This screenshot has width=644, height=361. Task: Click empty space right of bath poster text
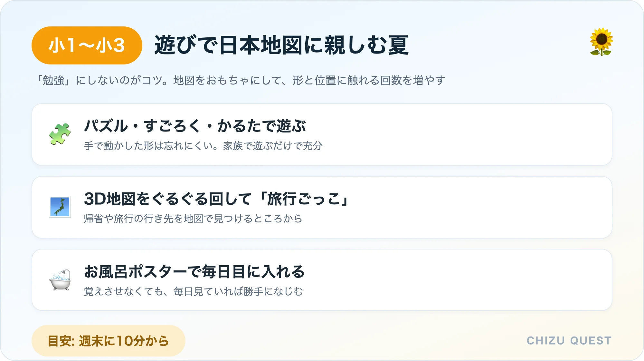[457, 280]
